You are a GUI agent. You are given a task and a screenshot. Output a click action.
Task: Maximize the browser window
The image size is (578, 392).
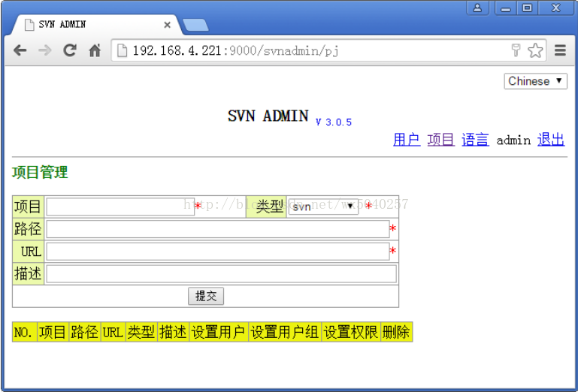click(x=528, y=8)
